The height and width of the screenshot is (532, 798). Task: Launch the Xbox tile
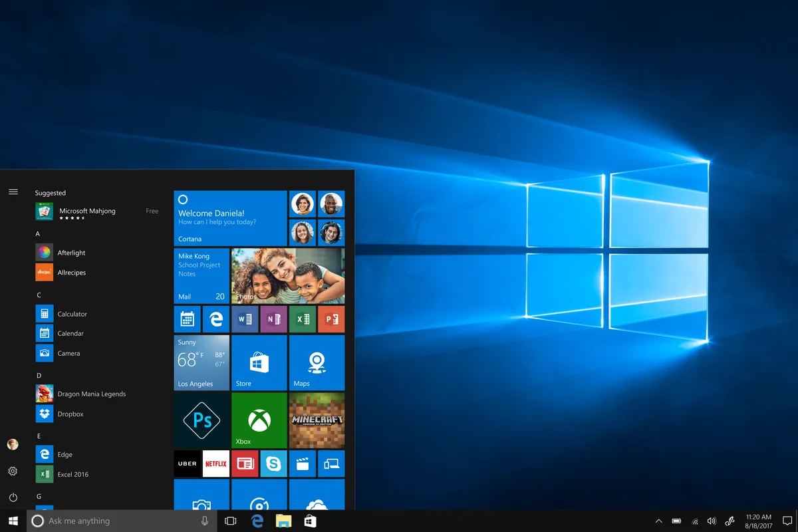tap(259, 420)
